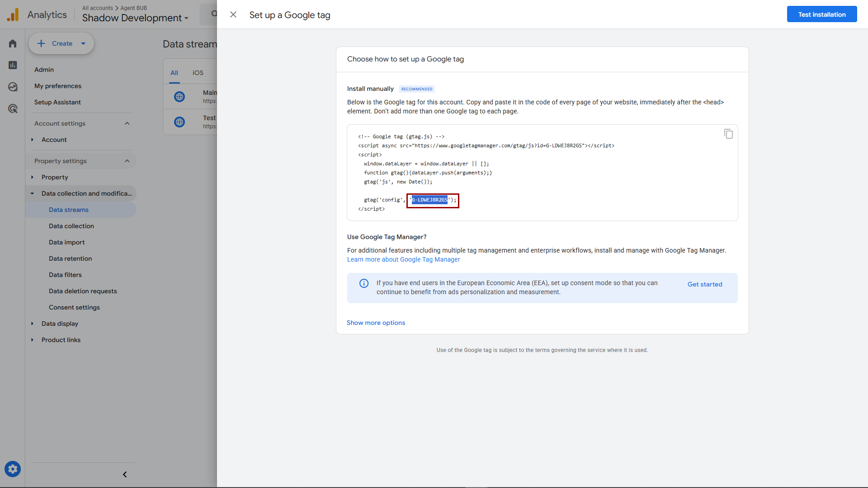Click Get started for consent mode
The width and height of the screenshot is (868, 488).
pos(705,284)
